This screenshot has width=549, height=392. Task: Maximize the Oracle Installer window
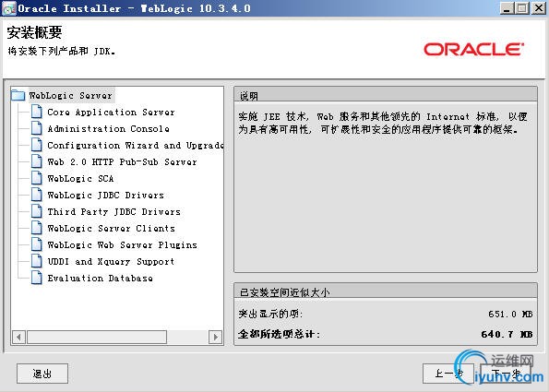522,8
